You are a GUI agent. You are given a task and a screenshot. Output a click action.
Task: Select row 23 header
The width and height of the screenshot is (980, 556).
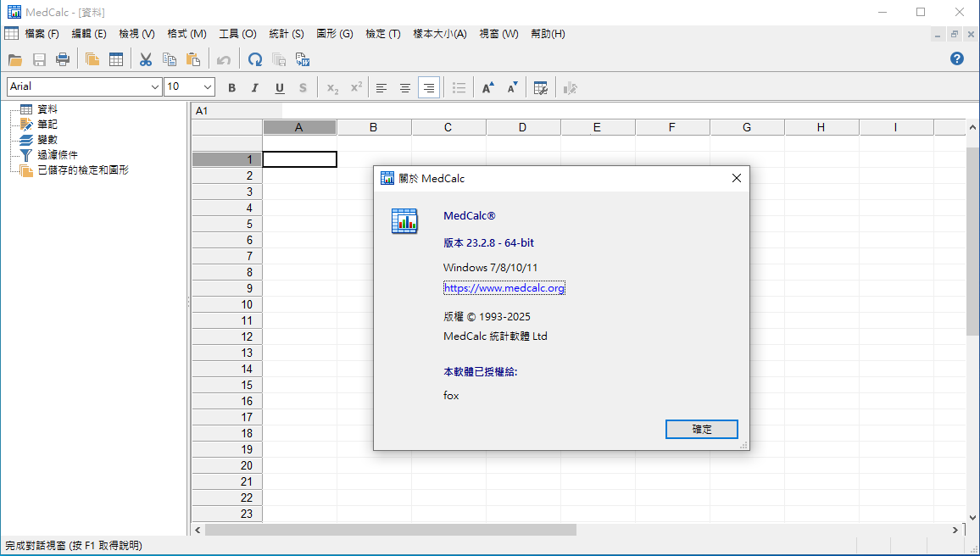(227, 514)
